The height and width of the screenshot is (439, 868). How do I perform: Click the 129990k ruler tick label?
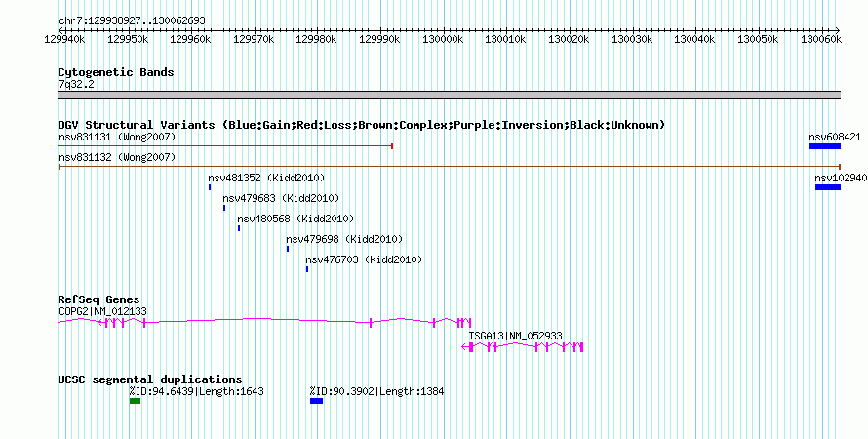pos(379,40)
